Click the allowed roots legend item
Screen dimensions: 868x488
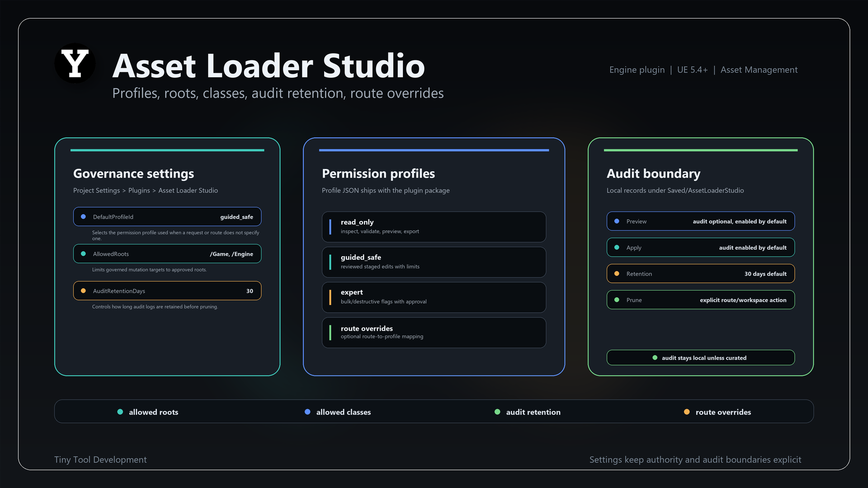tap(148, 412)
